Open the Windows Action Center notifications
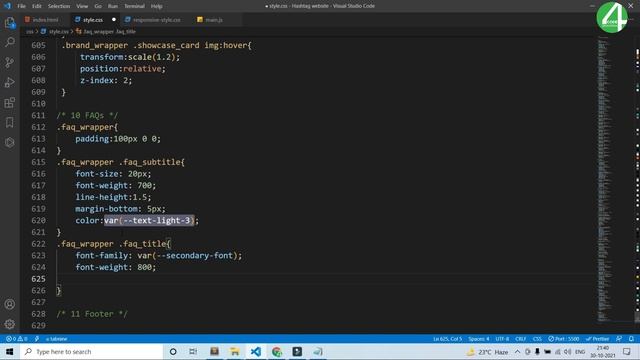The height and width of the screenshot is (360, 640). pyautogui.click(x=627, y=351)
